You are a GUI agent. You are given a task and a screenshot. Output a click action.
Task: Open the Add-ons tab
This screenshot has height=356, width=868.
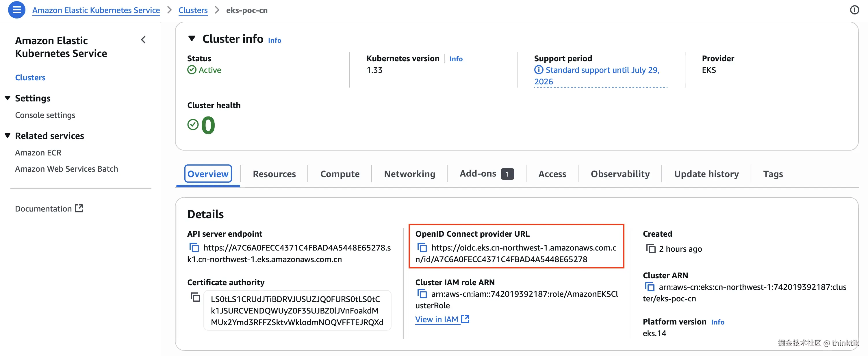coord(487,174)
